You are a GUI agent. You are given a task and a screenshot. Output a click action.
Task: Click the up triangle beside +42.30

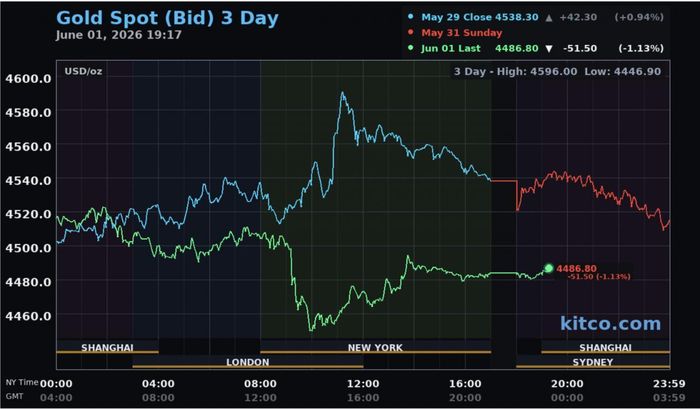(549, 18)
